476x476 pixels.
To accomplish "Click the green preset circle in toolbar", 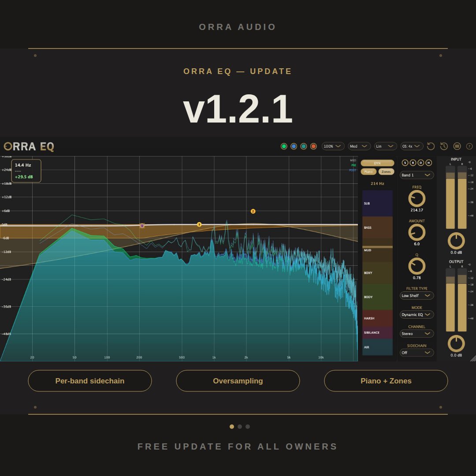I will click(284, 146).
